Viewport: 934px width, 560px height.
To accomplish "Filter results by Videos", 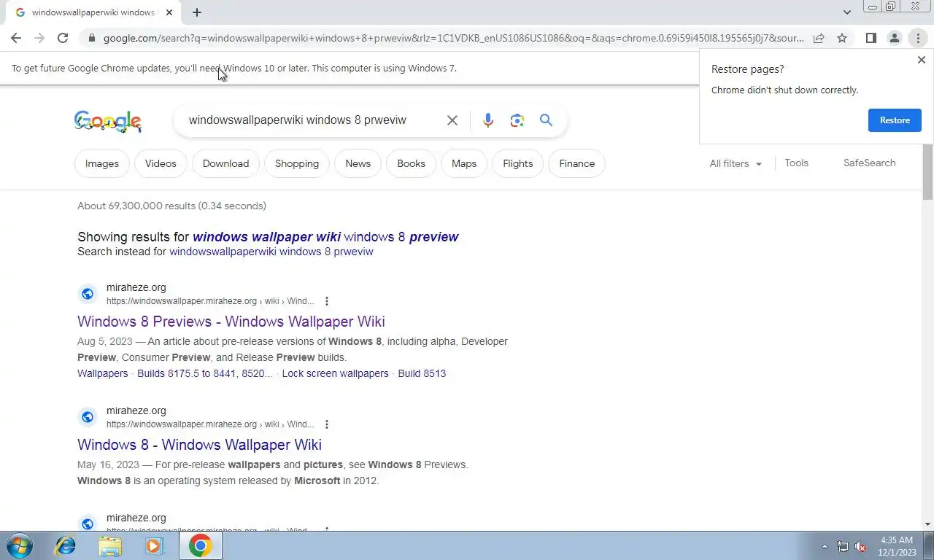I will [161, 163].
